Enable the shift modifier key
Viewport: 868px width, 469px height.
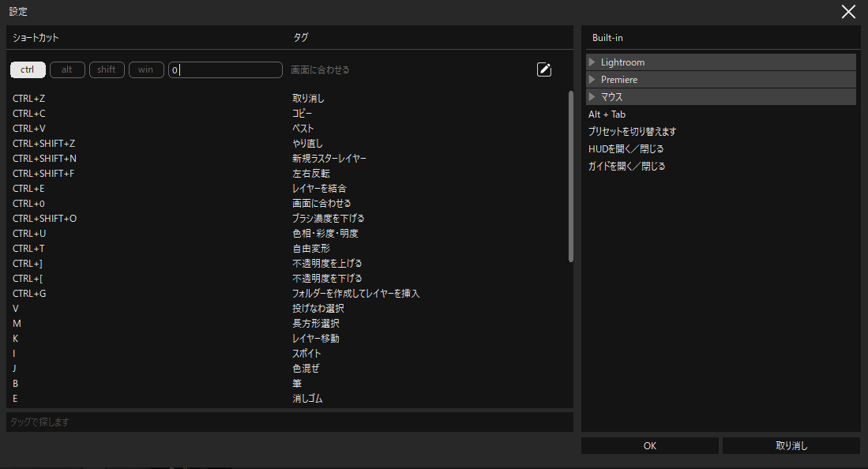click(107, 69)
